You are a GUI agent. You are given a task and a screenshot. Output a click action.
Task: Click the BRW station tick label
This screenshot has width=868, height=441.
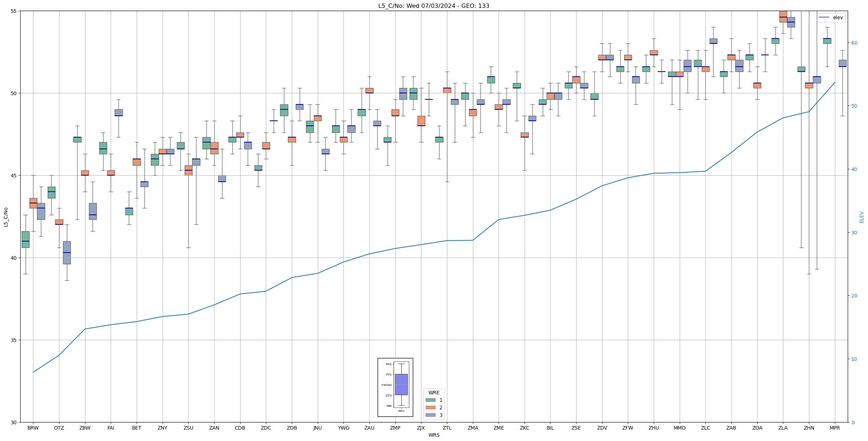(x=33, y=428)
